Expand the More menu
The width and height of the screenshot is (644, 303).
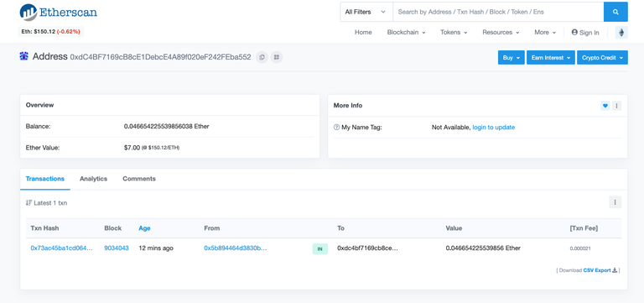[545, 33]
